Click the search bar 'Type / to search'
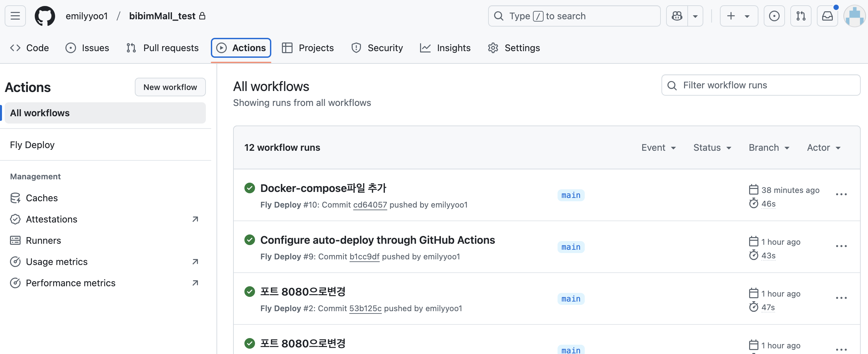Screen dimensions: 868x354 click(x=574, y=16)
